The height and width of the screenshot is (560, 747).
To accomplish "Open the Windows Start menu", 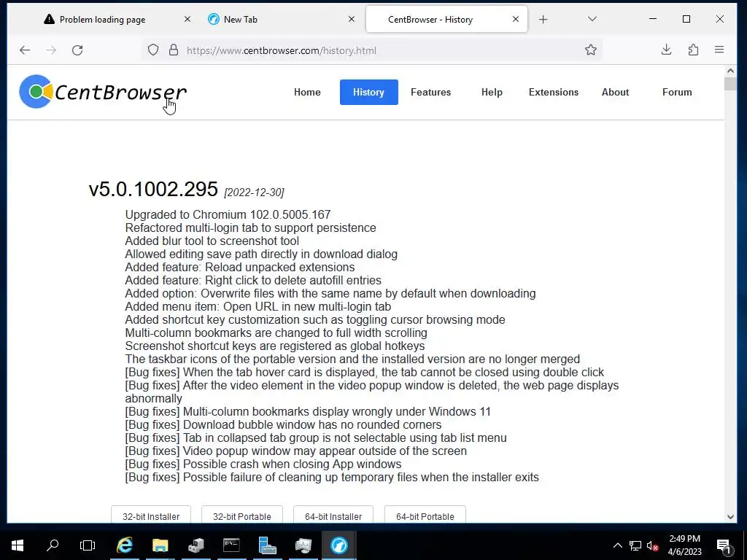I will 18,545.
